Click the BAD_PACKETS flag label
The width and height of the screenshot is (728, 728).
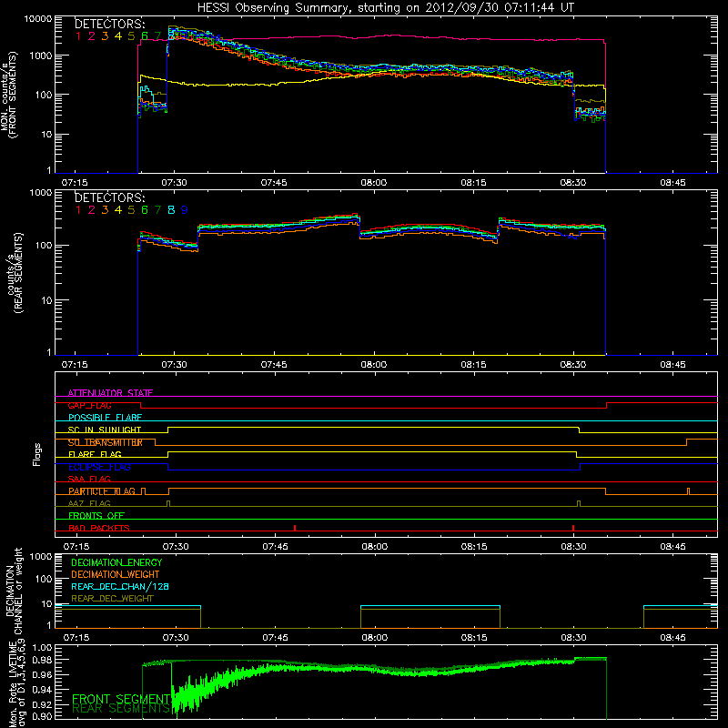[99, 528]
